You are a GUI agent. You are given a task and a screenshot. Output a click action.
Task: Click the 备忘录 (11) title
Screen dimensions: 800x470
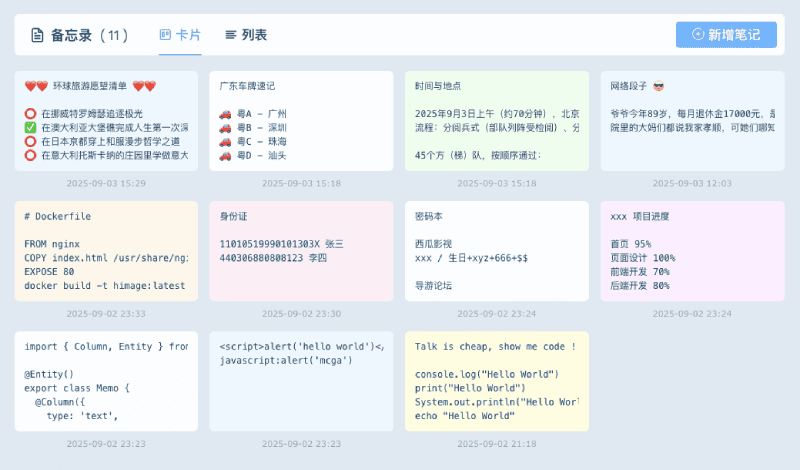click(x=81, y=35)
